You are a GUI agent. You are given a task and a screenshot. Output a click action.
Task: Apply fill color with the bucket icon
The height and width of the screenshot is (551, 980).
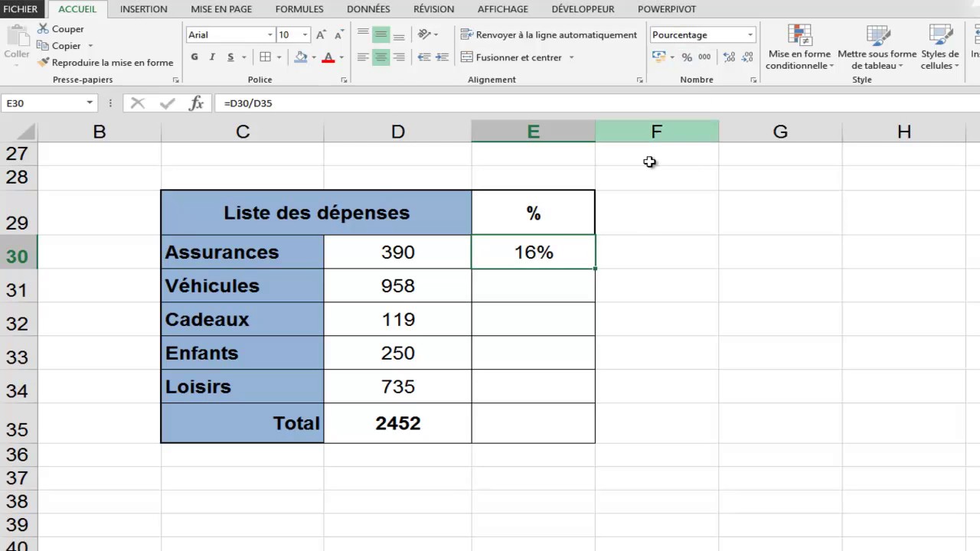(x=299, y=57)
